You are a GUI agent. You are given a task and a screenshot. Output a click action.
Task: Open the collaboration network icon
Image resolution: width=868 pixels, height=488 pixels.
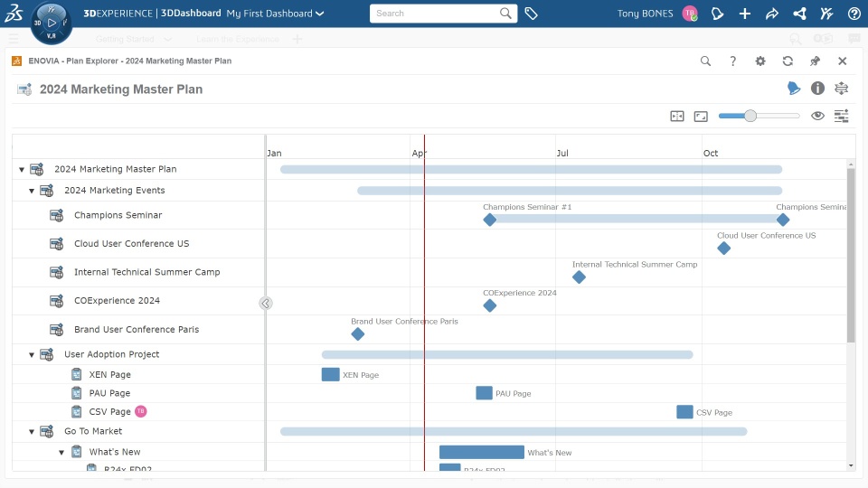point(799,14)
